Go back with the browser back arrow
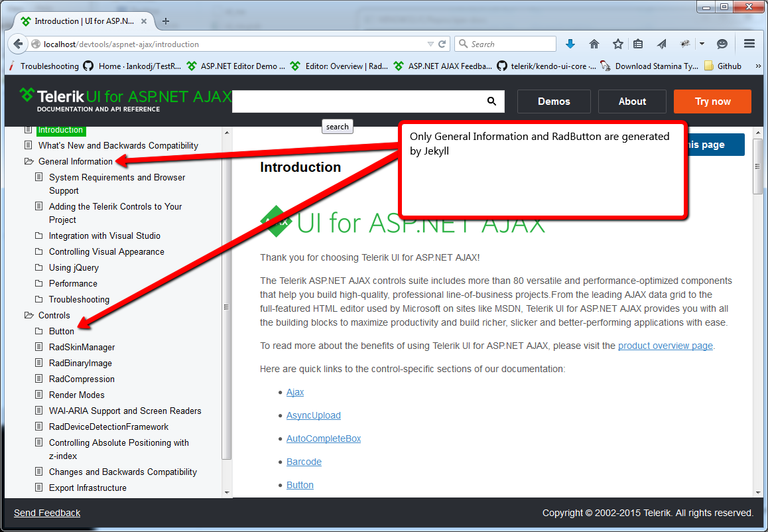768x532 pixels. [18, 44]
